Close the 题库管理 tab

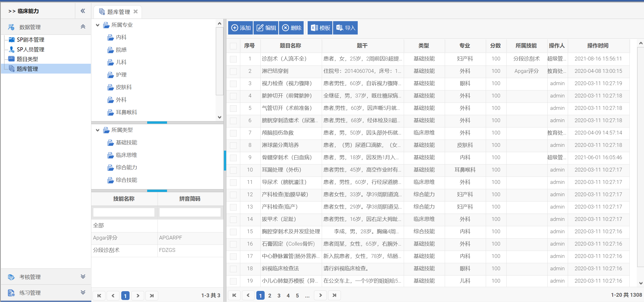click(x=136, y=12)
